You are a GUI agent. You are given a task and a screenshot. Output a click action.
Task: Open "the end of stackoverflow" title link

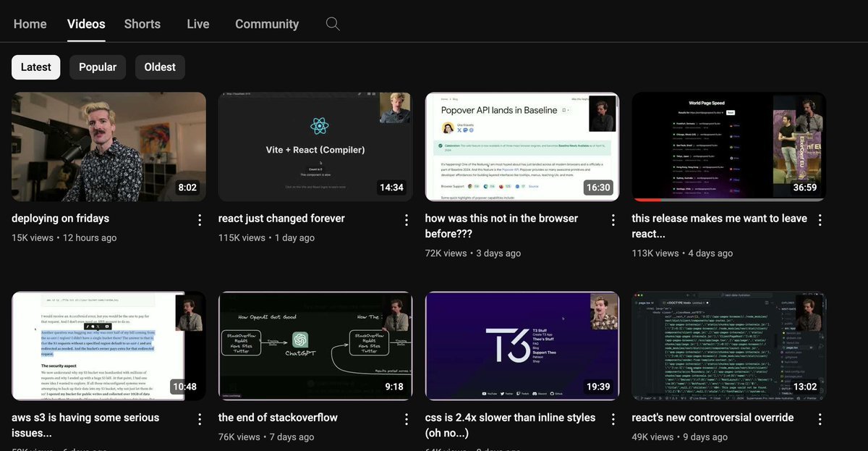(x=278, y=418)
